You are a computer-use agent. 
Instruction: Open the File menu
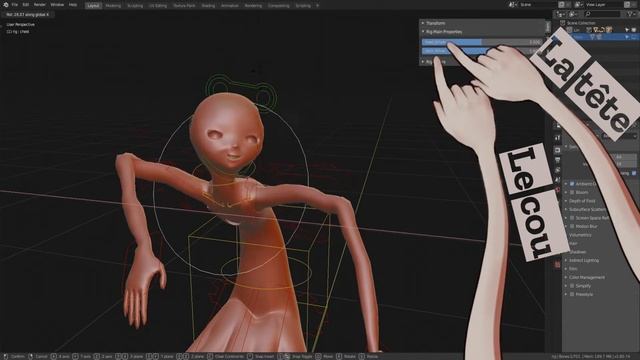tap(15, 5)
